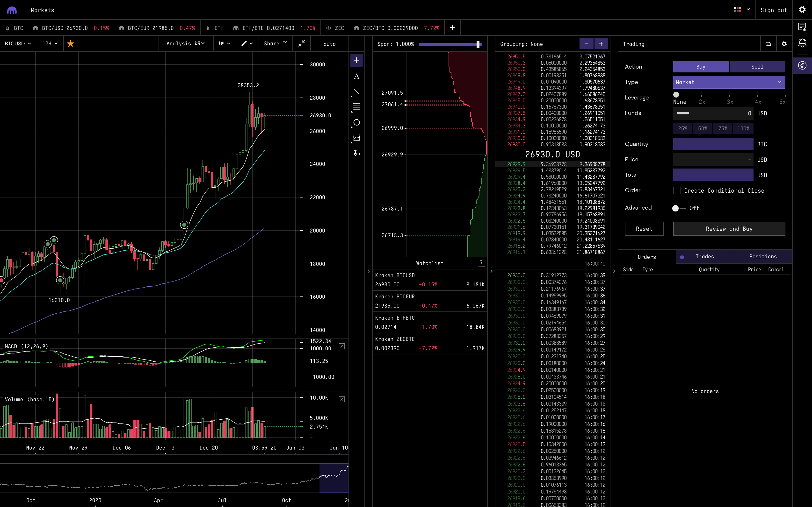
Task: Switch the order action to Sell
Action: point(757,66)
